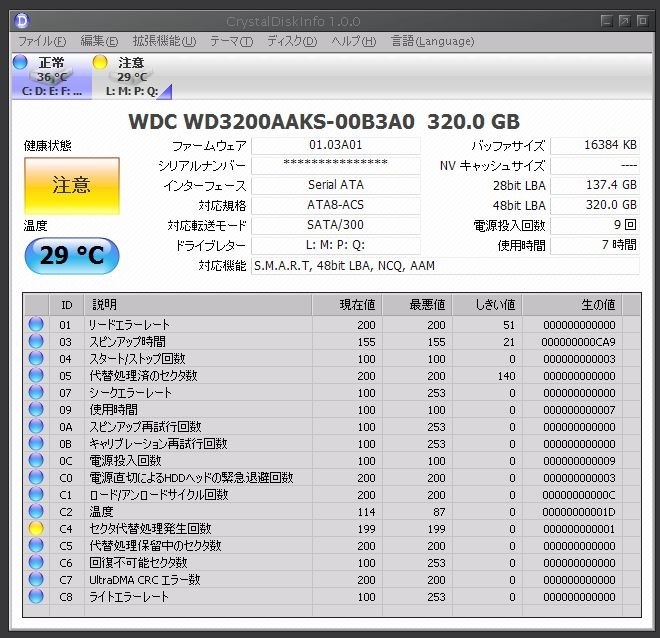The width and height of the screenshot is (660, 638).
Task: Select the セクタ代替処理発生回数 row text
Action: point(150,529)
